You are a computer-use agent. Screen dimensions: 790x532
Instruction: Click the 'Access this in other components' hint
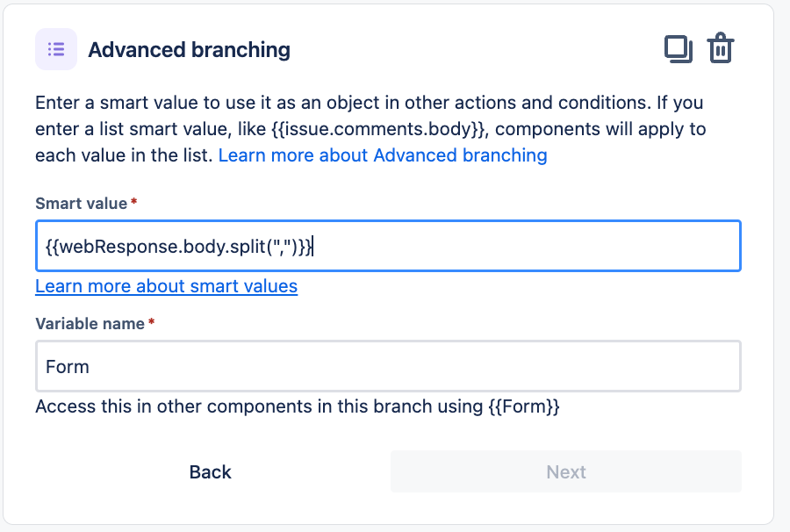point(298,406)
